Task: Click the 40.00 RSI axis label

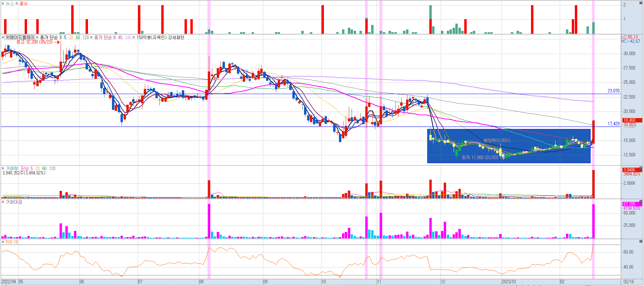Action: [628, 267]
